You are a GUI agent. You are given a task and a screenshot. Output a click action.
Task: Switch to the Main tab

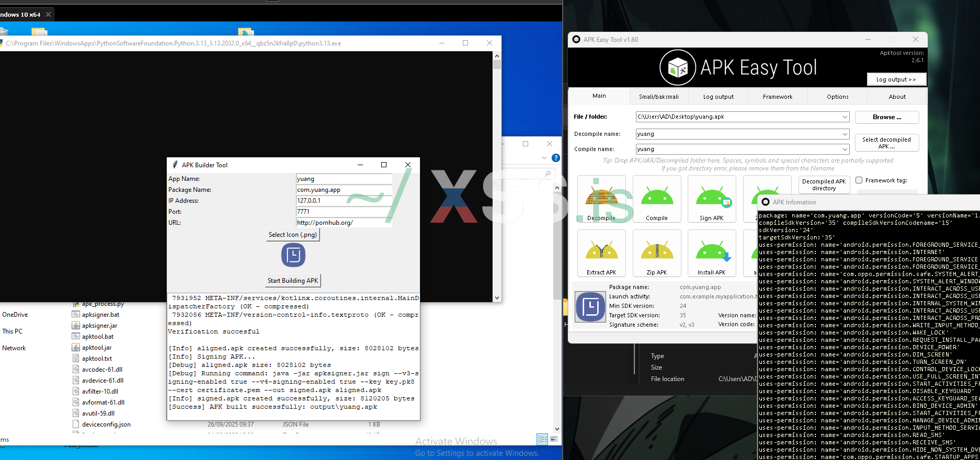(599, 96)
